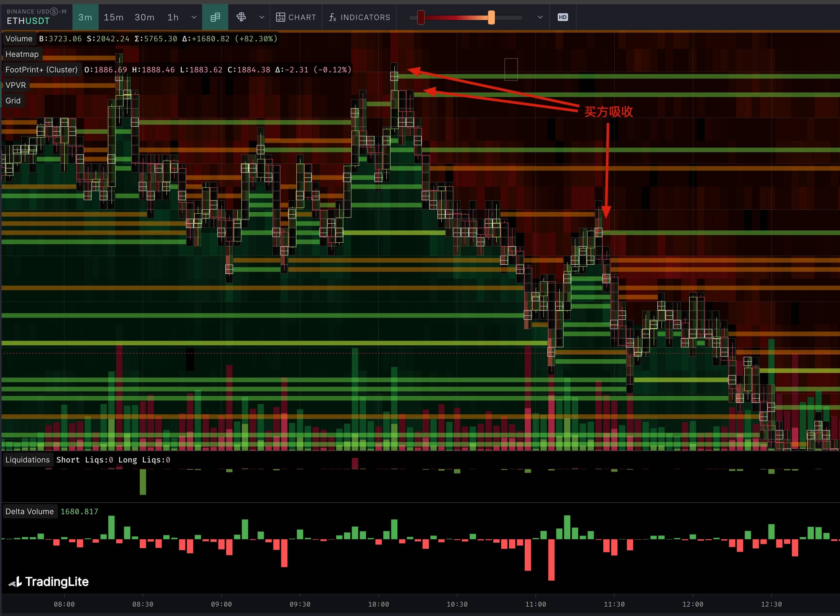
Task: Open the CHART settings button
Action: (296, 17)
